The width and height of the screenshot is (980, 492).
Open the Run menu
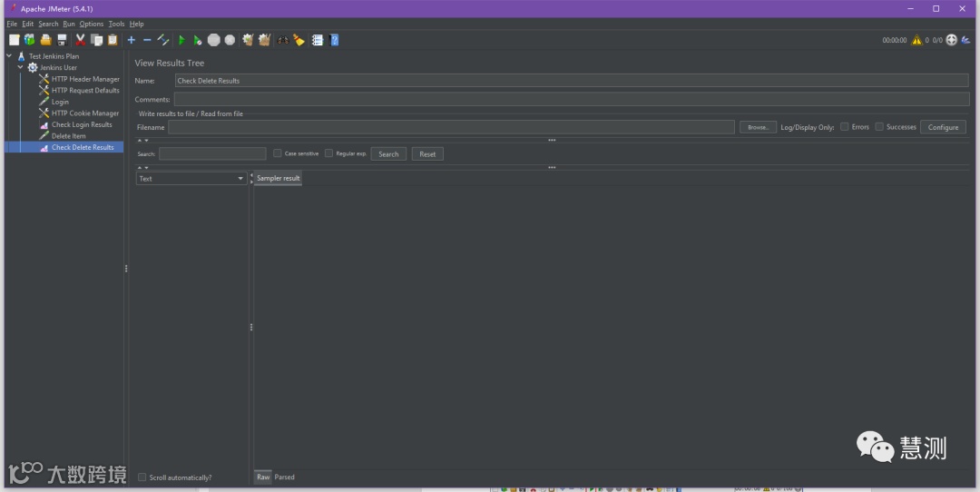pyautogui.click(x=69, y=24)
